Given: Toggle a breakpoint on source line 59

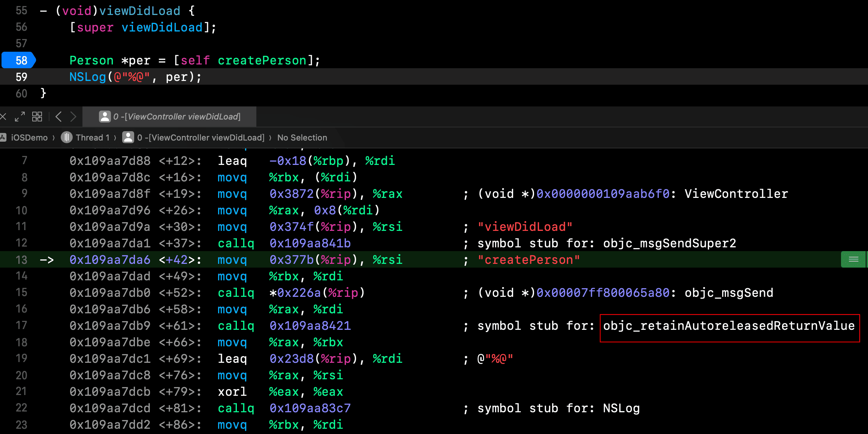Looking at the screenshot, I should [21, 77].
